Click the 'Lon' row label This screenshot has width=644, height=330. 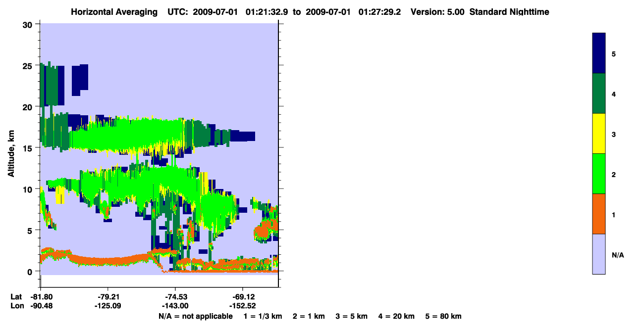pyautogui.click(x=17, y=306)
